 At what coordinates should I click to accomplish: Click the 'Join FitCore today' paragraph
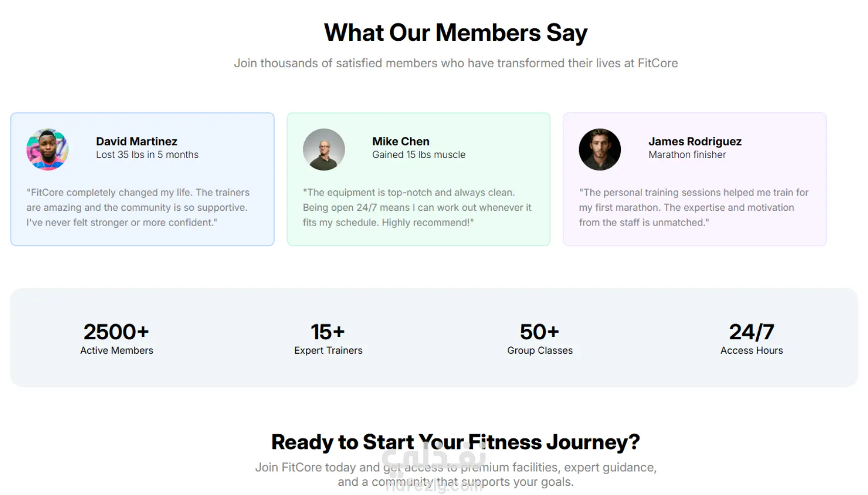tap(455, 475)
